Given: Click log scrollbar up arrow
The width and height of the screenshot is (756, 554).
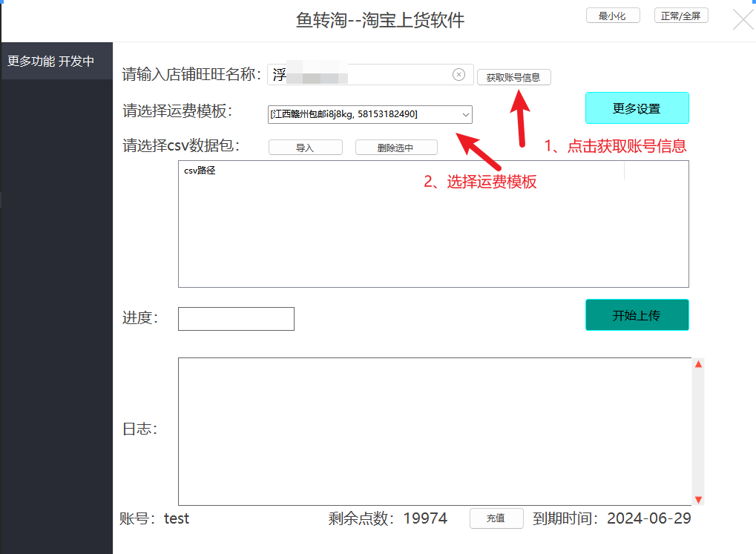Looking at the screenshot, I should coord(698,364).
